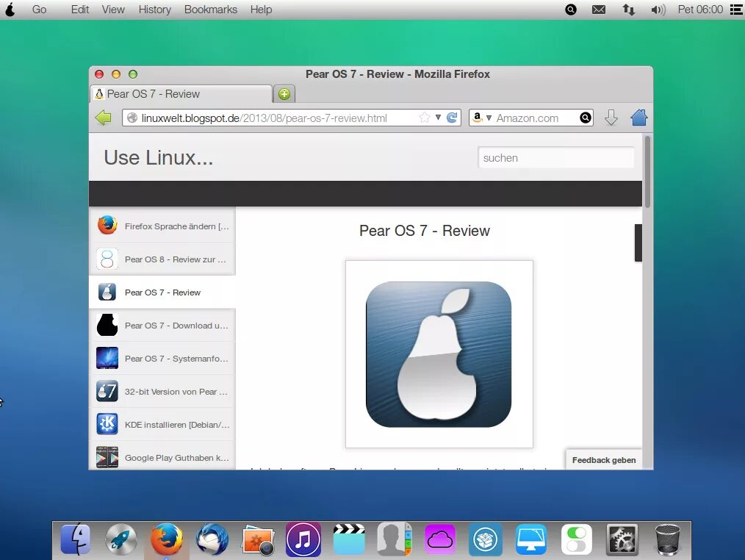This screenshot has height=560, width=745.
Task: Go to the Firefox home page icon
Action: (x=639, y=118)
